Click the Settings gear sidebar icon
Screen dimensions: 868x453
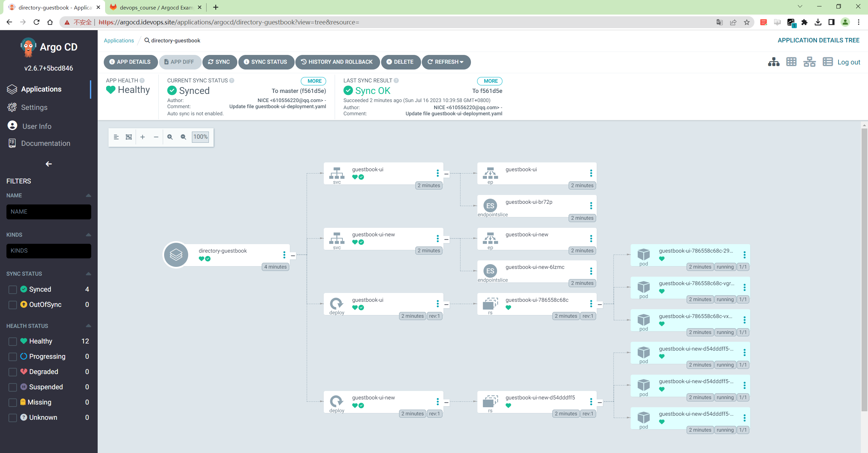click(12, 107)
